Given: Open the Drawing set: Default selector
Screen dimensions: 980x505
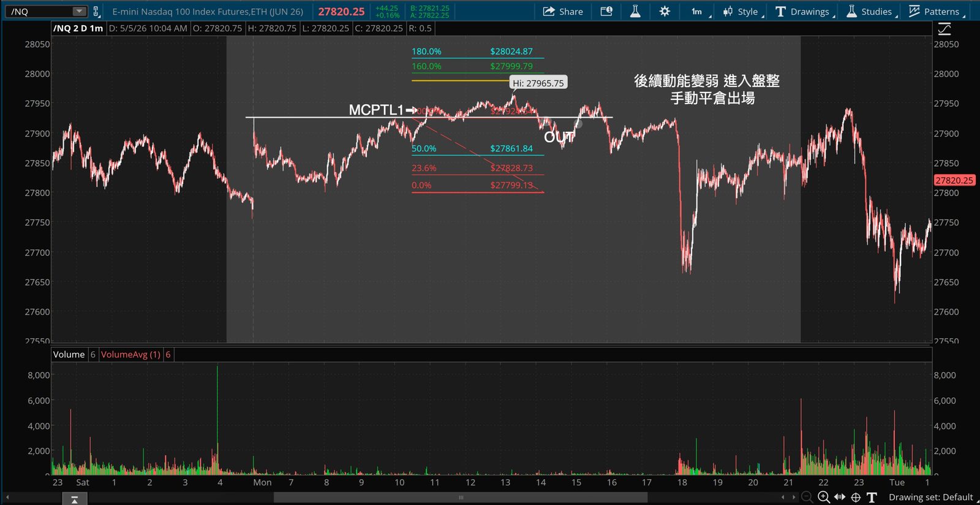Looking at the screenshot, I should tap(930, 497).
